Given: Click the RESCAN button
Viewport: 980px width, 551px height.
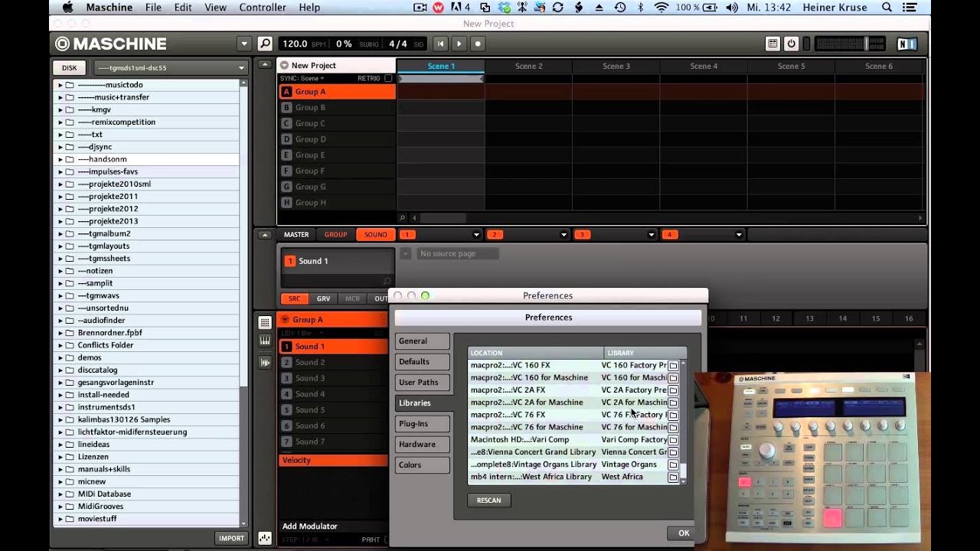Looking at the screenshot, I should pos(488,500).
